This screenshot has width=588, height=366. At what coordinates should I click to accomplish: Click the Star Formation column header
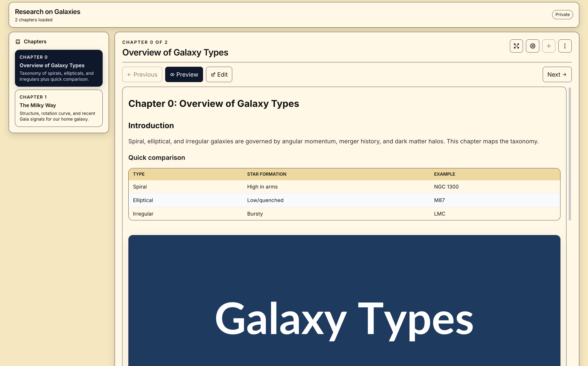point(267,174)
